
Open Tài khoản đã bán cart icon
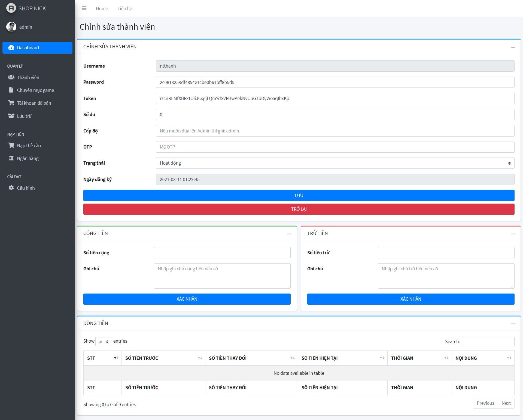[x=11, y=103]
